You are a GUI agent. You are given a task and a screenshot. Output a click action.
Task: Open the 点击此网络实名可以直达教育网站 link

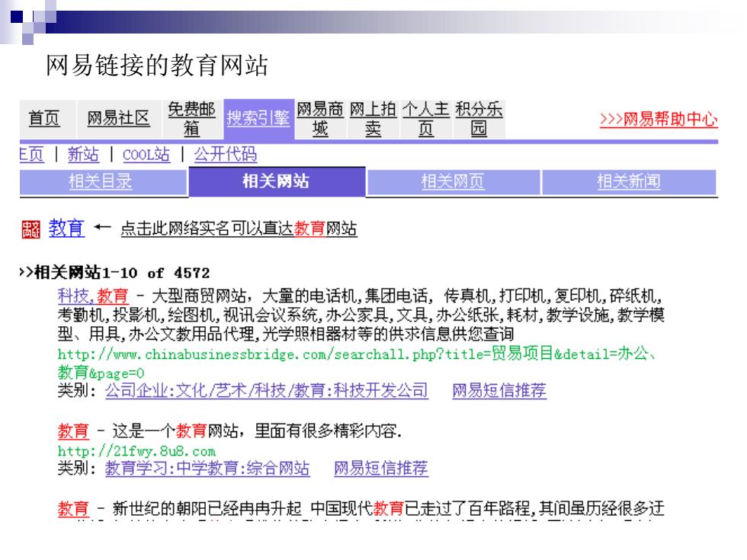click(x=239, y=229)
